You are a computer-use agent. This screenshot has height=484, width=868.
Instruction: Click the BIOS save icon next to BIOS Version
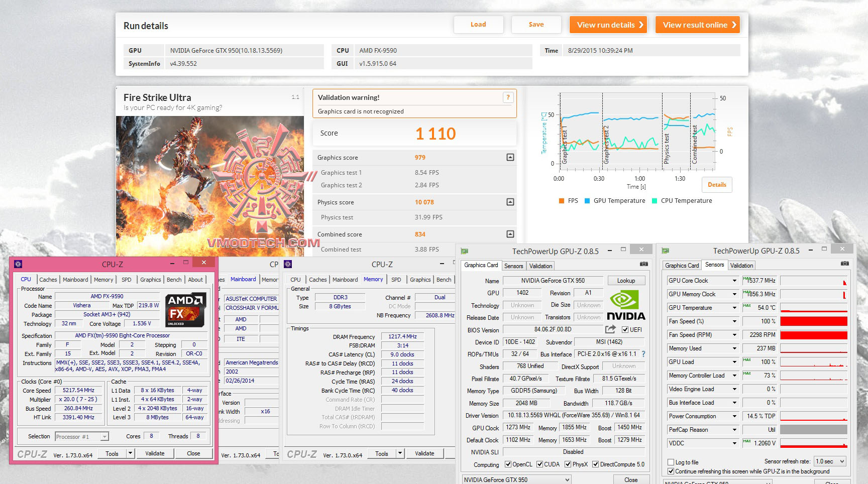pos(610,329)
